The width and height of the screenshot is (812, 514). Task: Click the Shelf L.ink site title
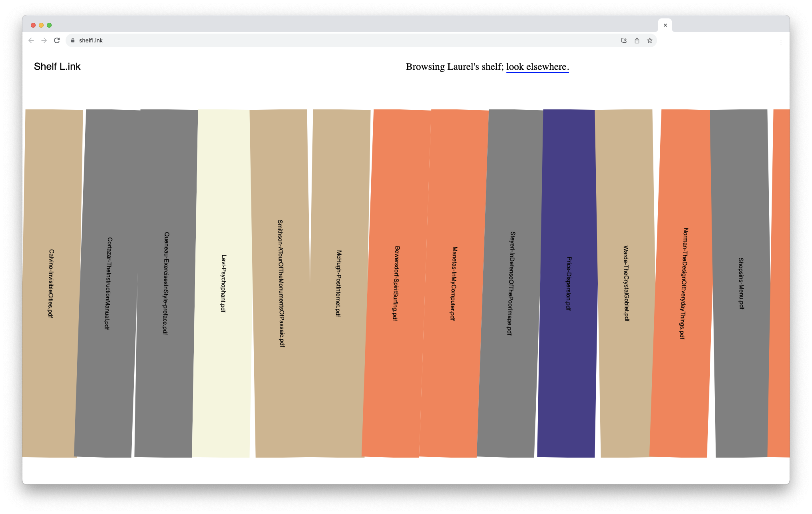pos(57,66)
